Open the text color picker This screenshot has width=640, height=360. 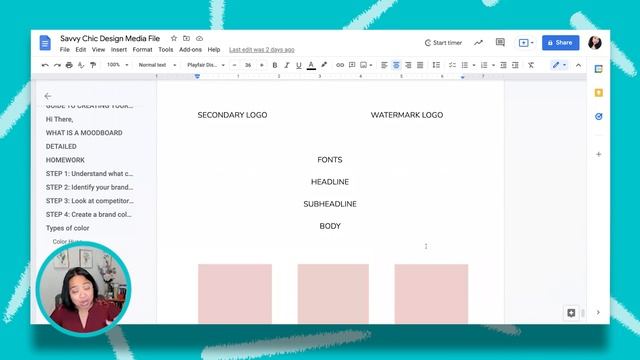(311, 65)
